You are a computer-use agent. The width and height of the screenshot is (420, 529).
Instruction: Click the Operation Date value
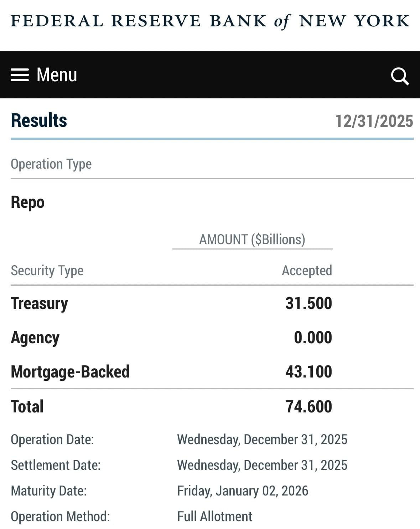262,440
